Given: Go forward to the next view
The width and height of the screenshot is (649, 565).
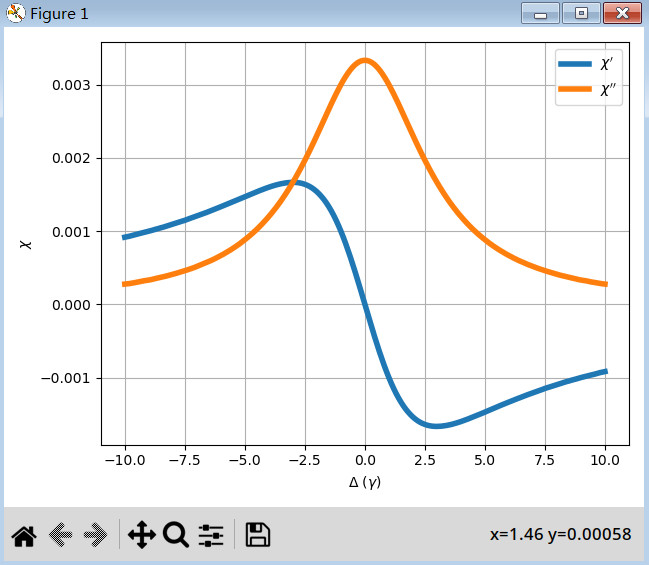Looking at the screenshot, I should click(x=97, y=535).
